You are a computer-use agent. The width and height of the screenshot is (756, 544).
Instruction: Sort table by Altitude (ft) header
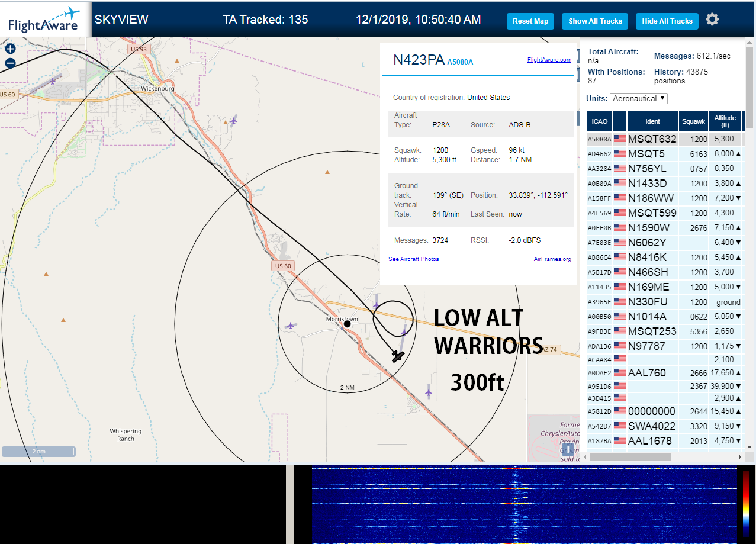tap(725, 121)
